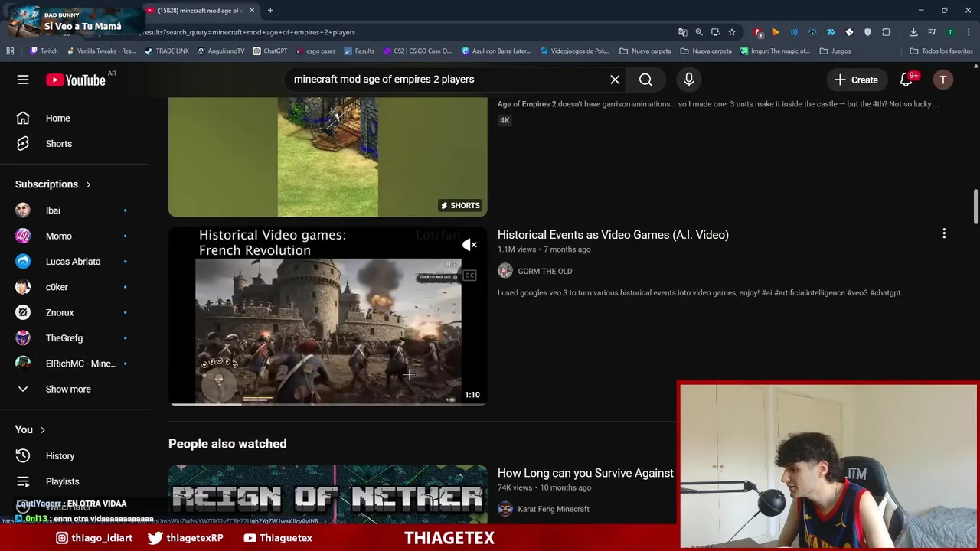Open the Results bookmark
This screenshot has height=551, width=980.
point(359,51)
